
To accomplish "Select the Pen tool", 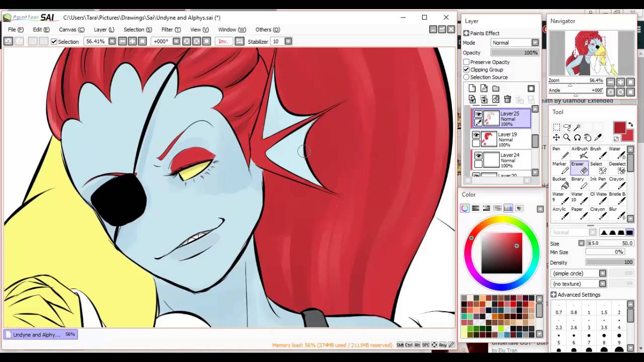I will (x=560, y=152).
